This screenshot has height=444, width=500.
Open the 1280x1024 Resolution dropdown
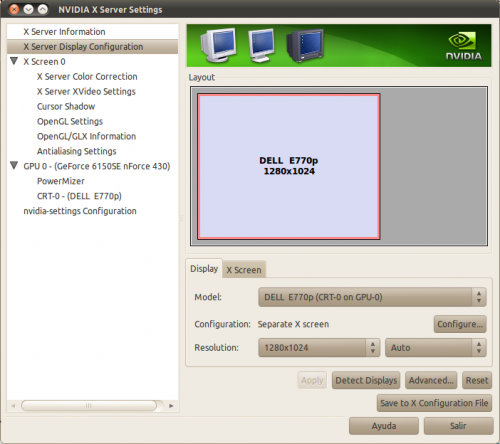click(319, 348)
